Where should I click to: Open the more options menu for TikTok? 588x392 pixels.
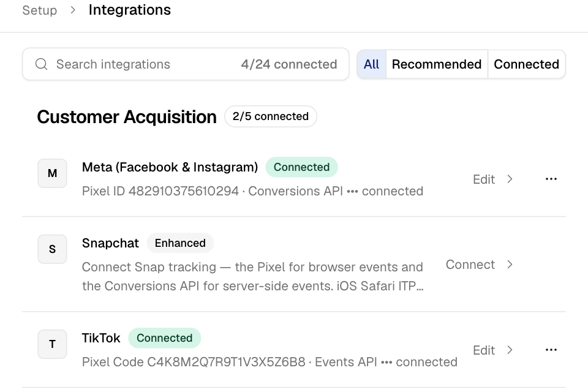tap(551, 350)
